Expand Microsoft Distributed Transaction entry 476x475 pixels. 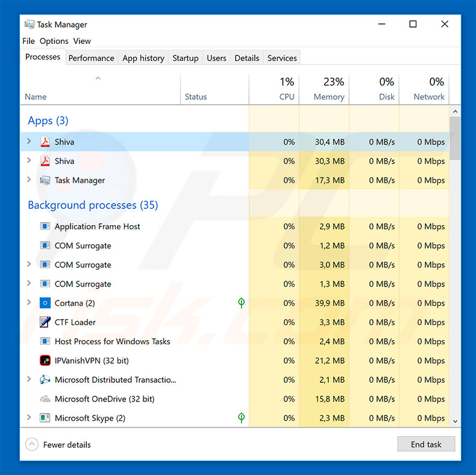(29, 379)
